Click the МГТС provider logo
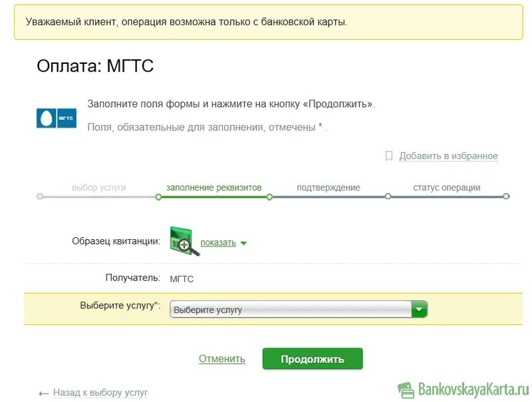The width and height of the screenshot is (532, 402). point(57,118)
